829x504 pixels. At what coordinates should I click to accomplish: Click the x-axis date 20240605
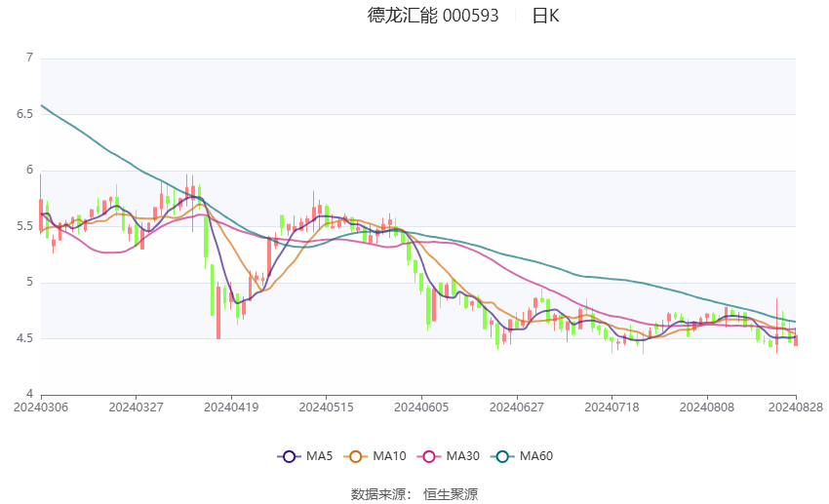421,407
